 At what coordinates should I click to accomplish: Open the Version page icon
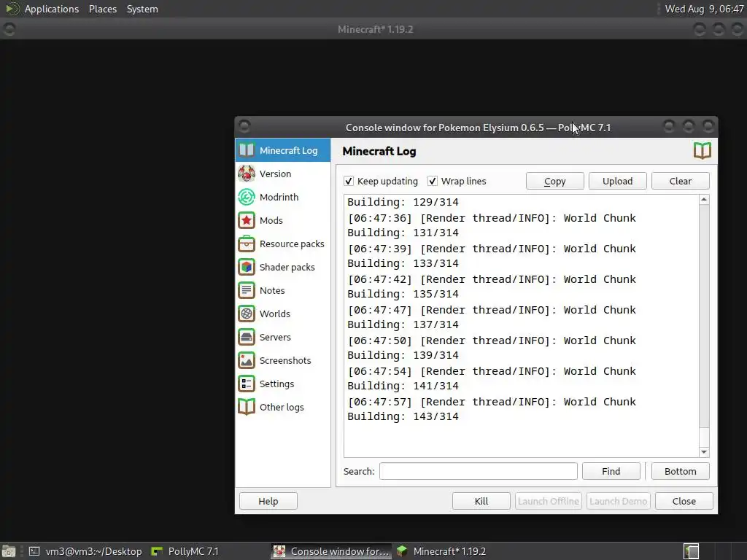[x=247, y=174]
